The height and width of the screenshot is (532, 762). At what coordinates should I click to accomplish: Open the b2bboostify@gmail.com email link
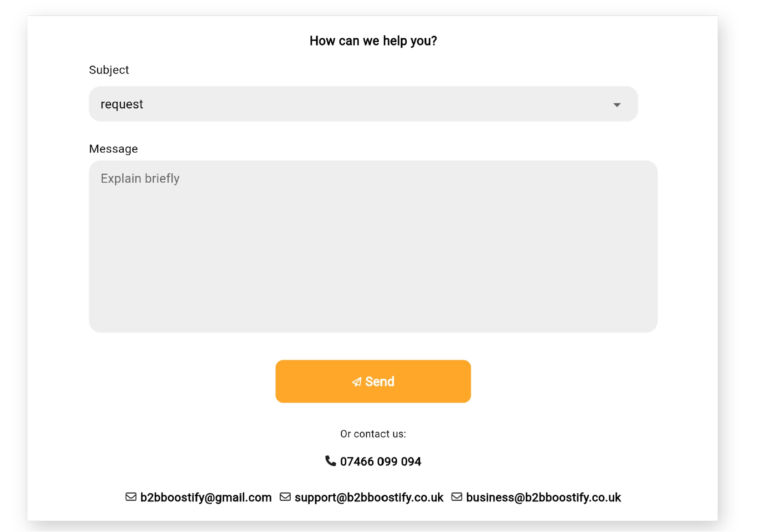tap(206, 497)
